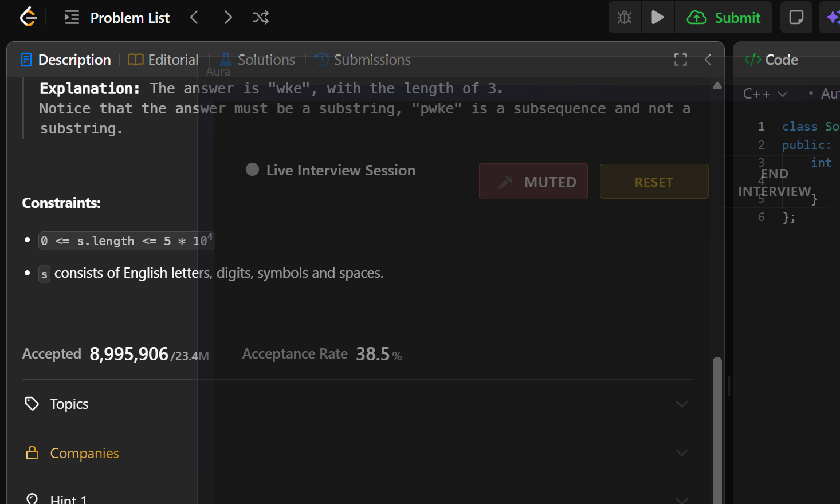840x504 pixels.
Task: Open the notes icon beside Submit
Action: click(796, 18)
